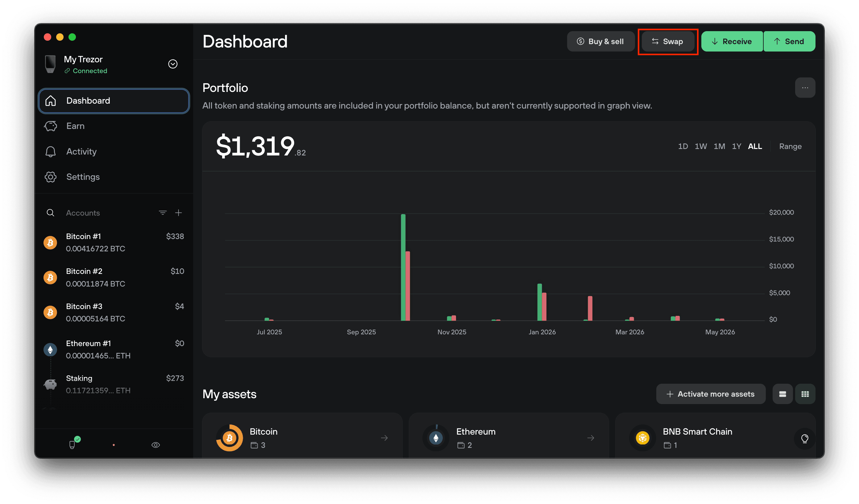Open the Activity notifications page

[114, 152]
